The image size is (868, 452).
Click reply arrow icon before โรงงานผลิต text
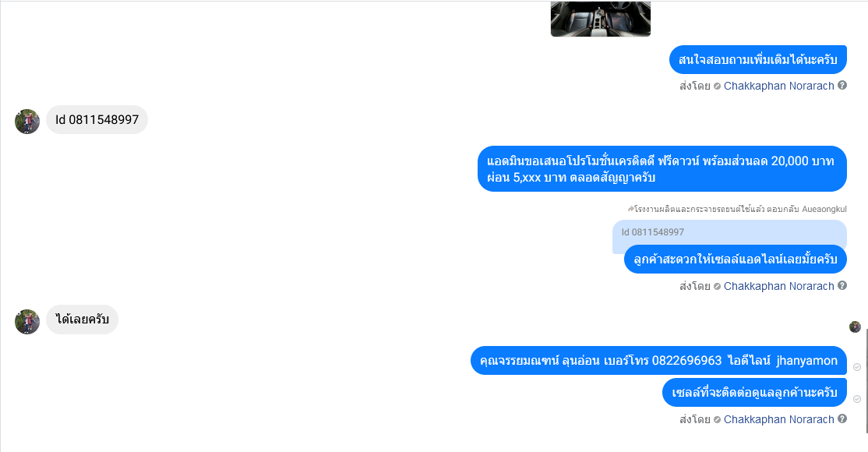pyautogui.click(x=630, y=209)
